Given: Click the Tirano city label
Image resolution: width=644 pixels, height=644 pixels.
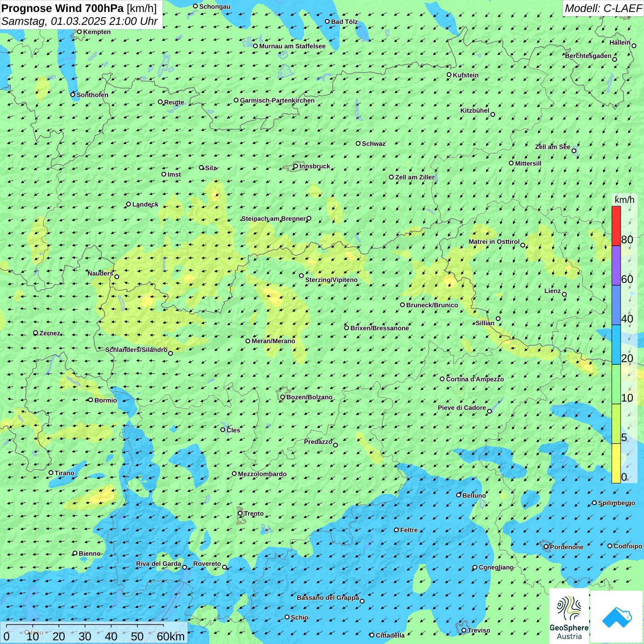Looking at the screenshot, I should coord(64,473).
